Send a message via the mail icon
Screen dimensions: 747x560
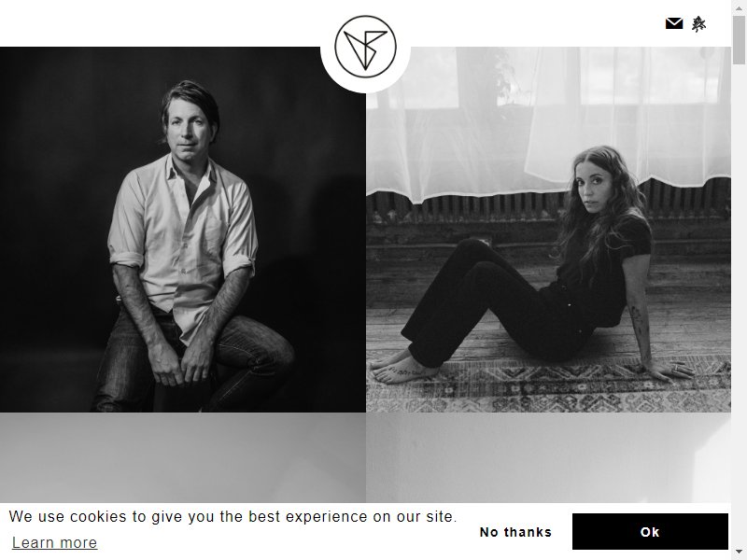[x=674, y=23]
